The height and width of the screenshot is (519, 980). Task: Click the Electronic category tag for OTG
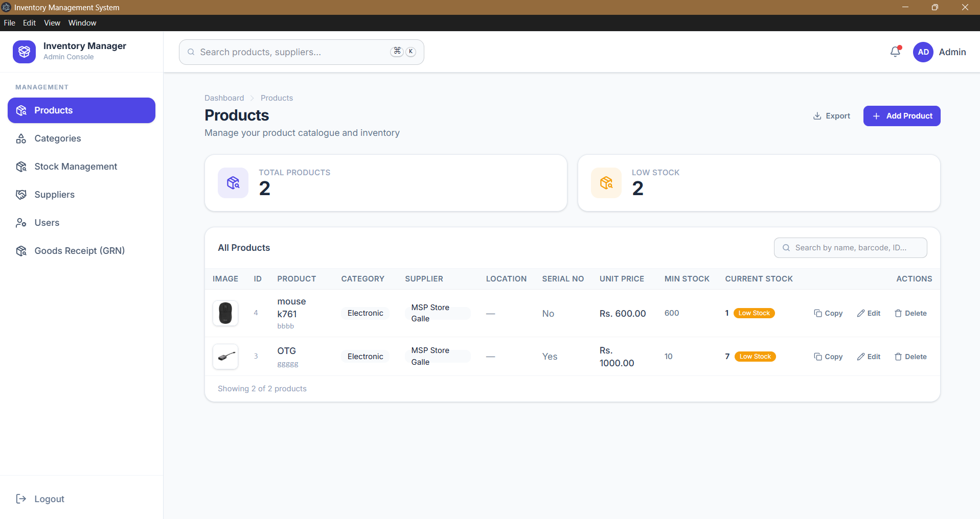(x=365, y=357)
